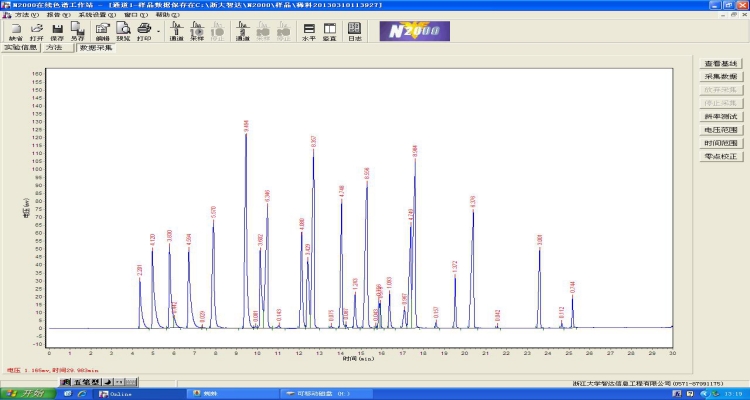Click the greyed-out channel 2 采样 icon
This screenshot has height=400, width=750.
tap(263, 31)
